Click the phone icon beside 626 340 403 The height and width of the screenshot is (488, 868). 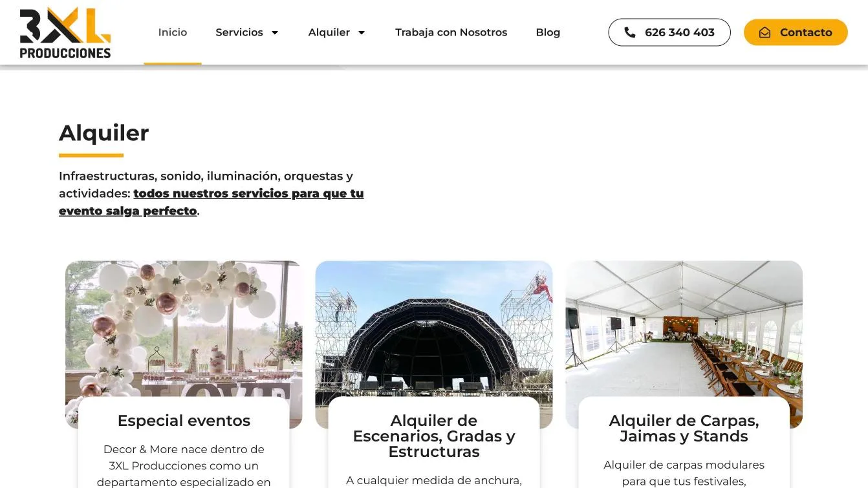coord(629,32)
